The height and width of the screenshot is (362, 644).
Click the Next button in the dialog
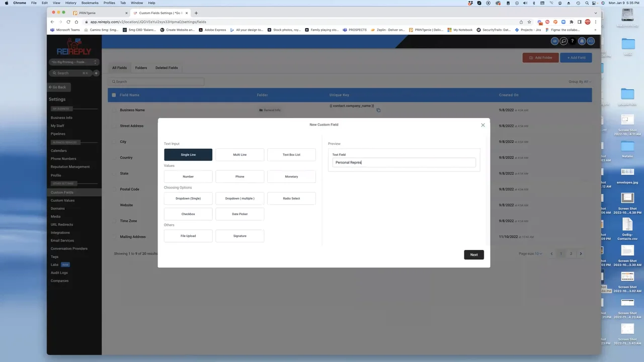tap(474, 255)
